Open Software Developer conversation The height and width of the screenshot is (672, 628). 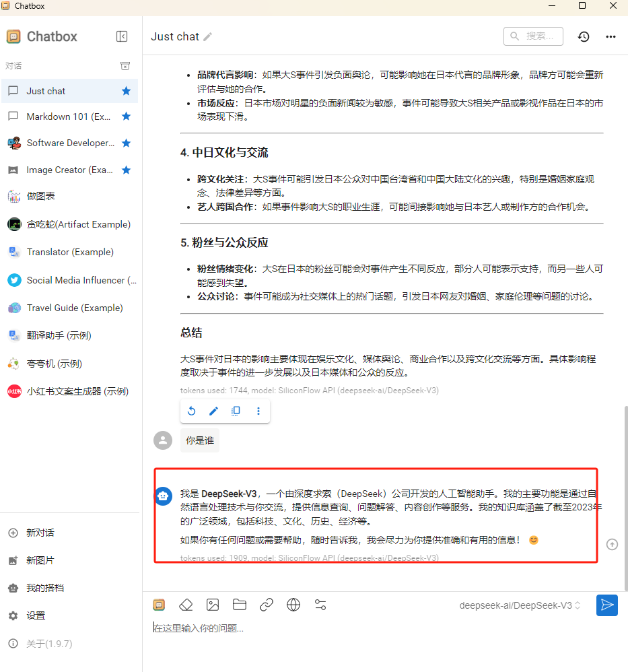click(x=69, y=143)
